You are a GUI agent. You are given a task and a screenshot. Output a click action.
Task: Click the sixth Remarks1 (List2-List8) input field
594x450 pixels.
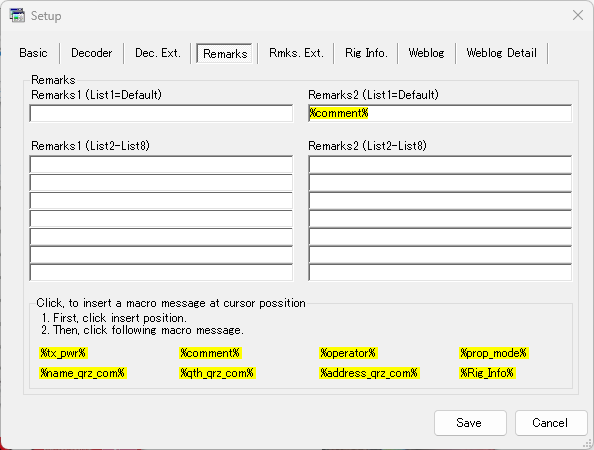point(161,255)
